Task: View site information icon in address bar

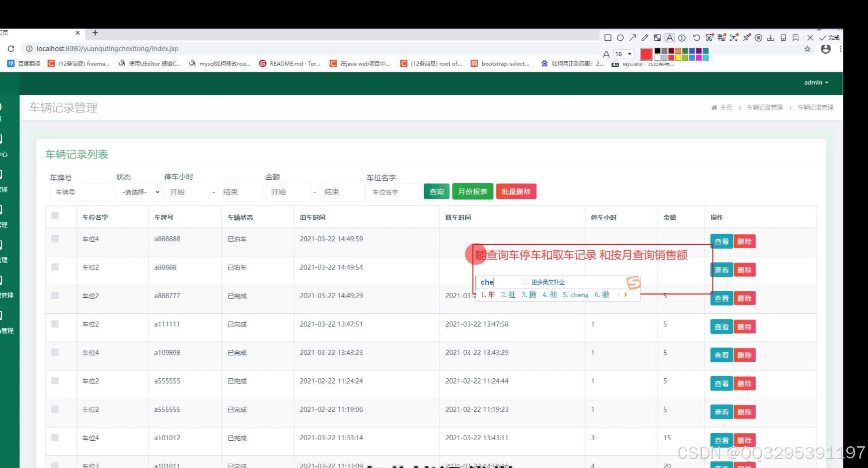Action: [29, 49]
